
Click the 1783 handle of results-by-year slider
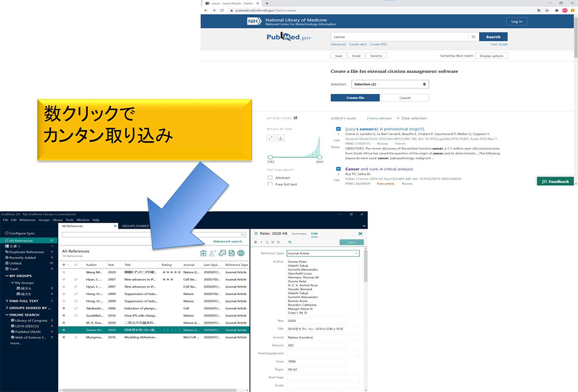270,157
